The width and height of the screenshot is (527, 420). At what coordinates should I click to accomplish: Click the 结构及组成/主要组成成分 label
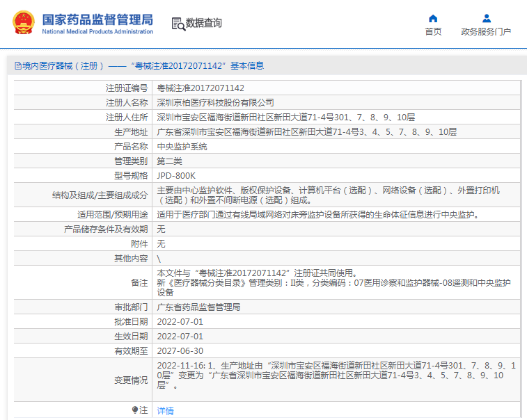tap(100, 195)
